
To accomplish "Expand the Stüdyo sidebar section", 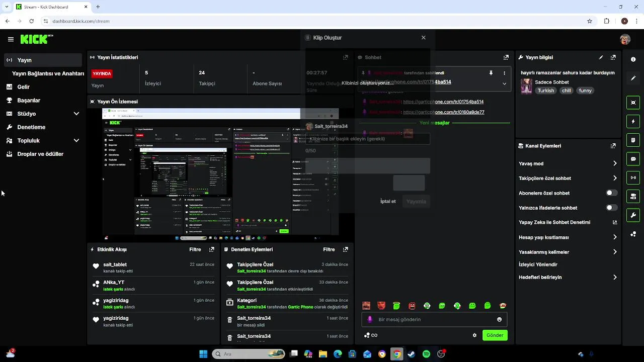I will point(76,114).
